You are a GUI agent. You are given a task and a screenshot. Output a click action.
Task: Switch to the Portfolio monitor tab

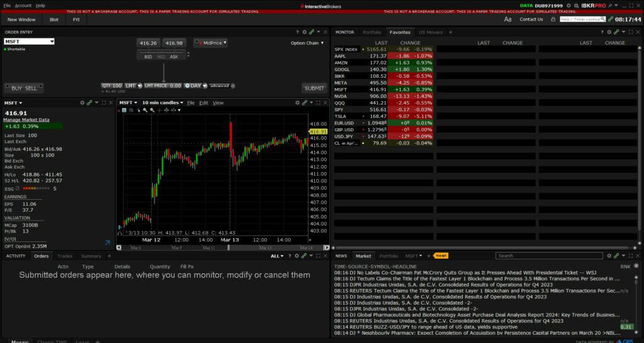click(x=372, y=32)
